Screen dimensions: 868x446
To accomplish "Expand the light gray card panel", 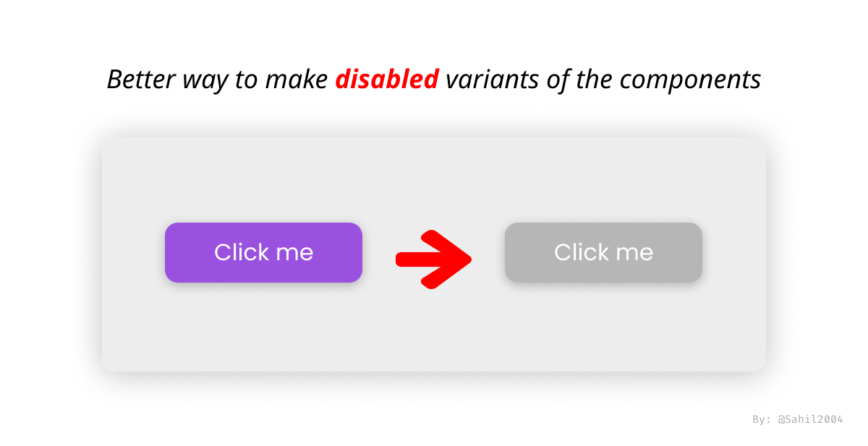I will [434, 253].
